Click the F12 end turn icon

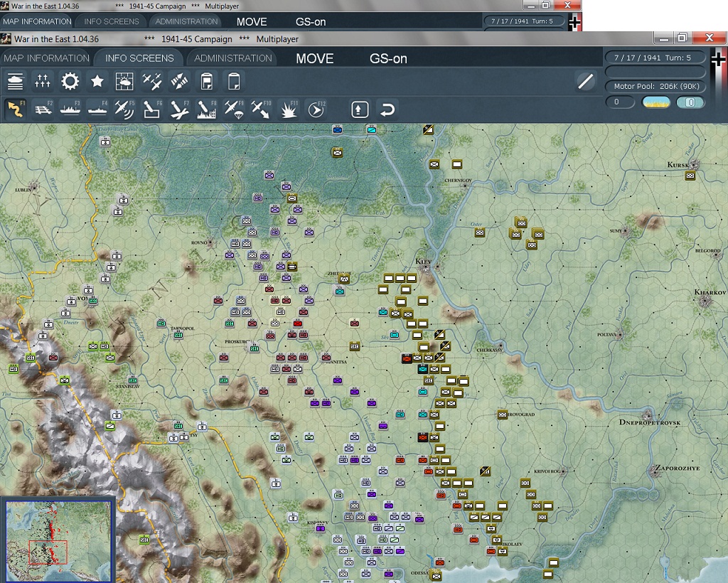[x=316, y=109]
